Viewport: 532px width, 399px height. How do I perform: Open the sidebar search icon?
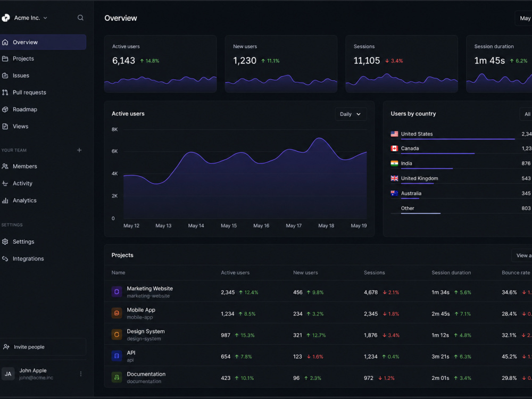tap(80, 18)
